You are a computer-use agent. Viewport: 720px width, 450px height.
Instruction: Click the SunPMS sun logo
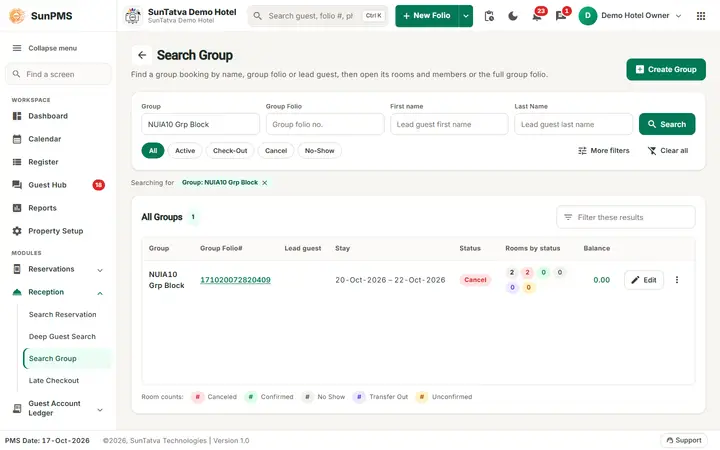pyautogui.click(x=17, y=16)
